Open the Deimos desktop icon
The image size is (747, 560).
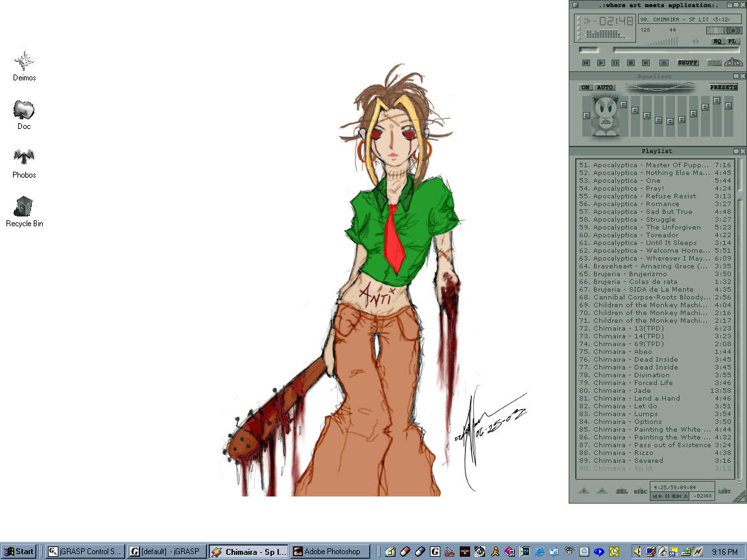24,65
